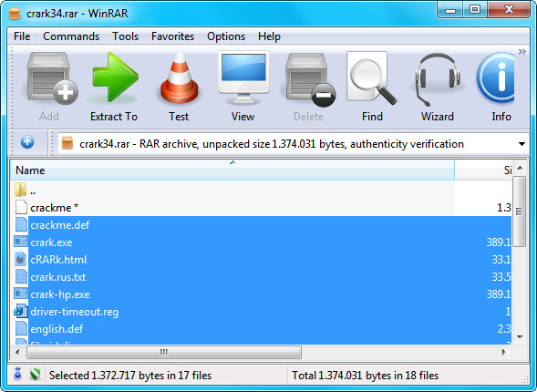This screenshot has height=392, width=537.
Task: Maximize the WinRAR window
Action: click(475, 10)
